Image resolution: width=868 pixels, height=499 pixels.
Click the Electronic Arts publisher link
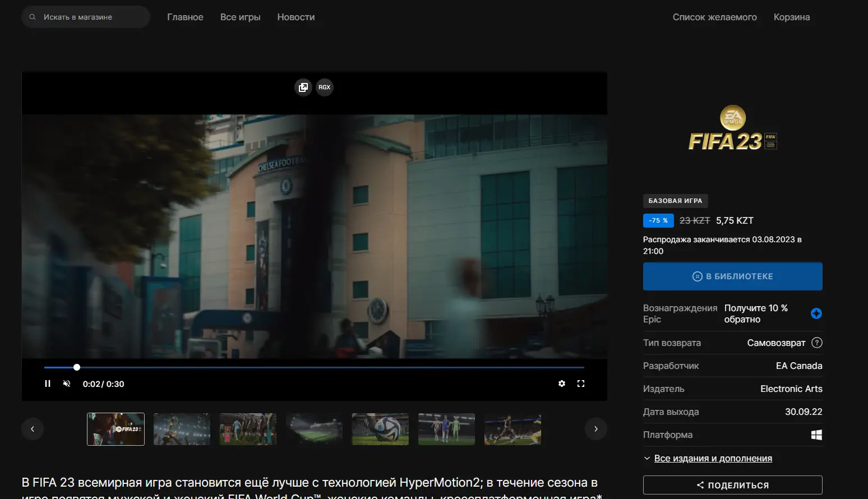[x=791, y=389]
